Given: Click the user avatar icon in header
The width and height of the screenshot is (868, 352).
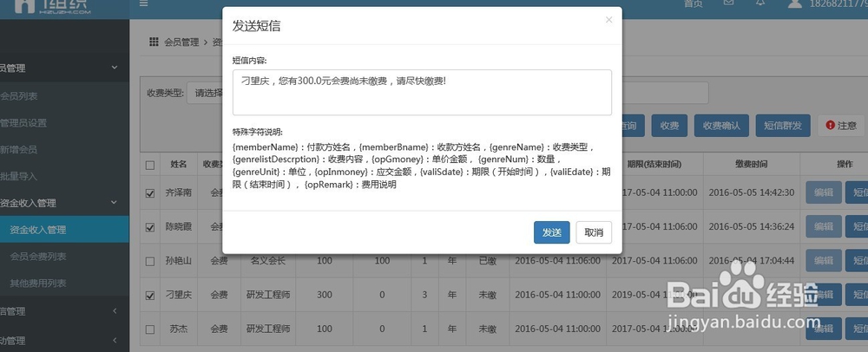Looking at the screenshot, I should click(795, 3).
